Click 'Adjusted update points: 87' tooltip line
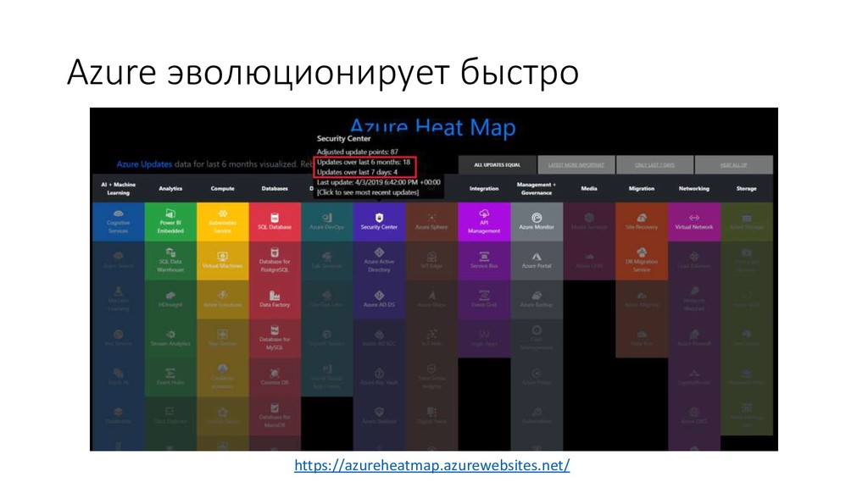The image size is (868, 488). click(x=357, y=152)
